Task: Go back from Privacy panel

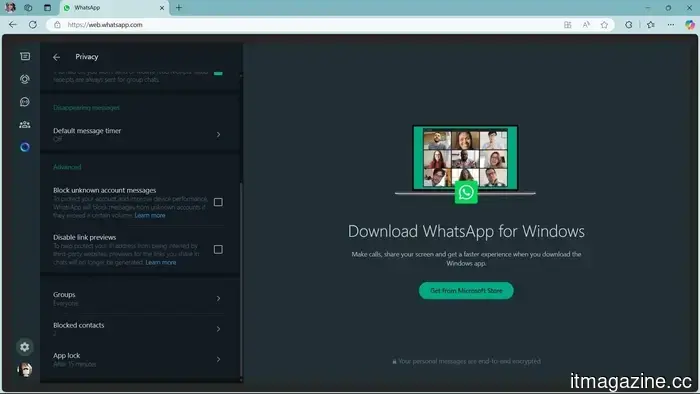Action: click(x=56, y=57)
